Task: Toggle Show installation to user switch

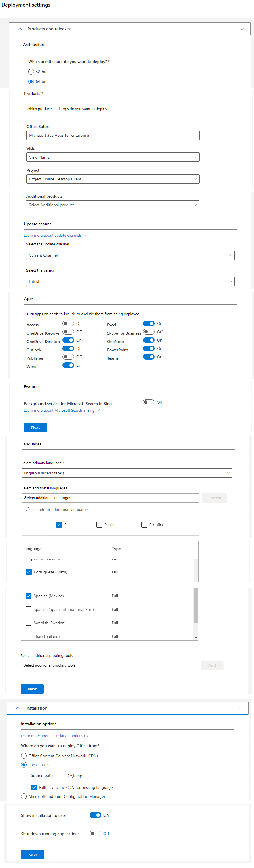Action: 95,815
